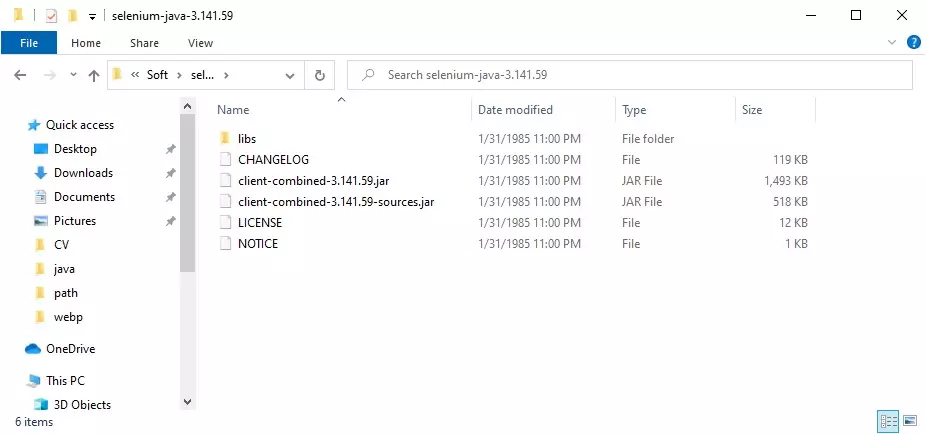926x434 pixels.
Task: Click the 1,493 KB size value
Action: pyautogui.click(x=785, y=181)
